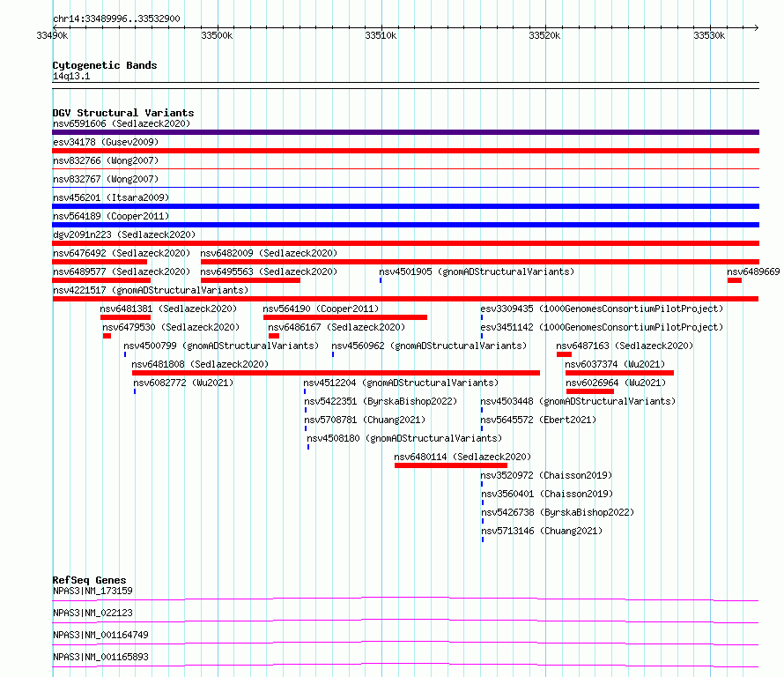Click the 33500k ruler tick label
The height and width of the screenshot is (677, 784).
[217, 35]
